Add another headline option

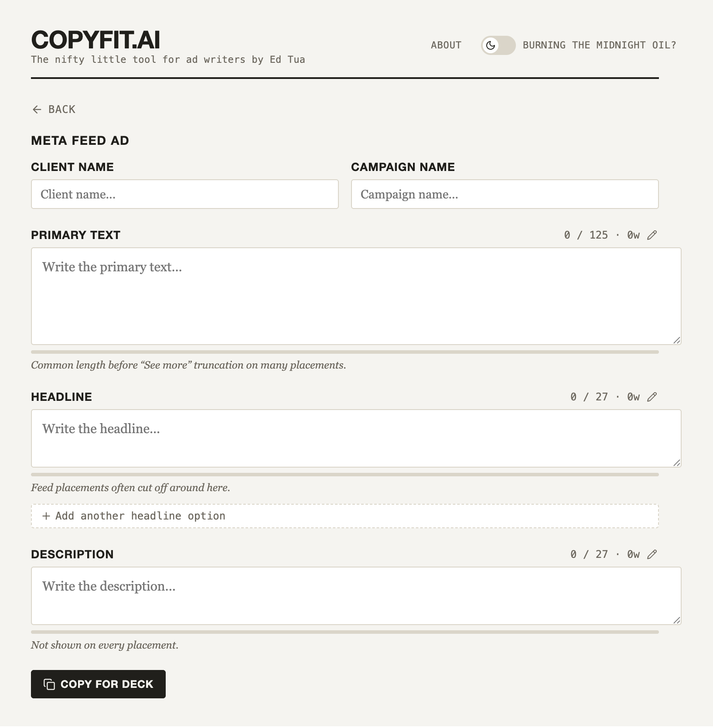(345, 516)
